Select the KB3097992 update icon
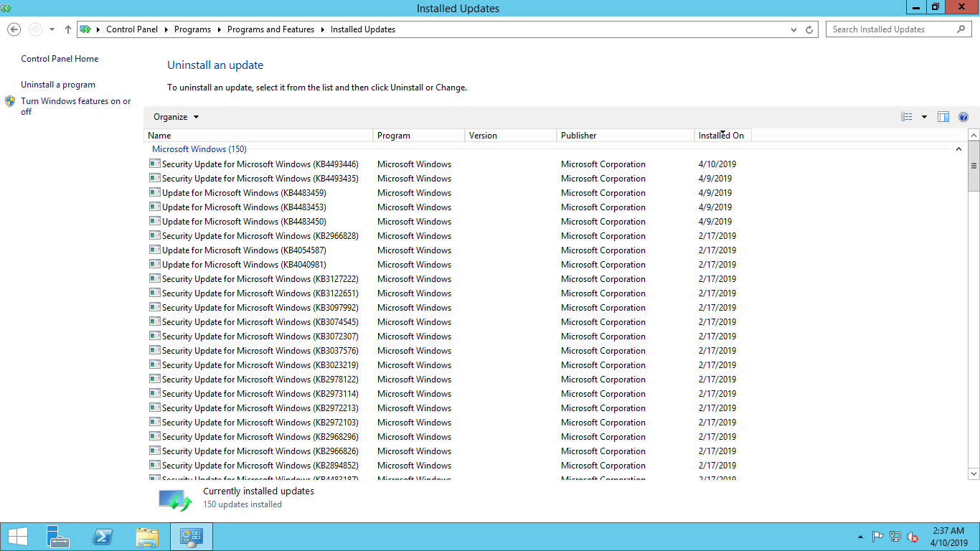Viewport: 980px width, 551px height. (154, 307)
